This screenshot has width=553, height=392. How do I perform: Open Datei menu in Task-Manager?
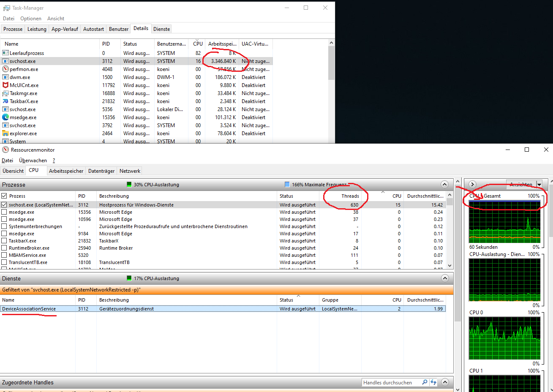point(9,19)
